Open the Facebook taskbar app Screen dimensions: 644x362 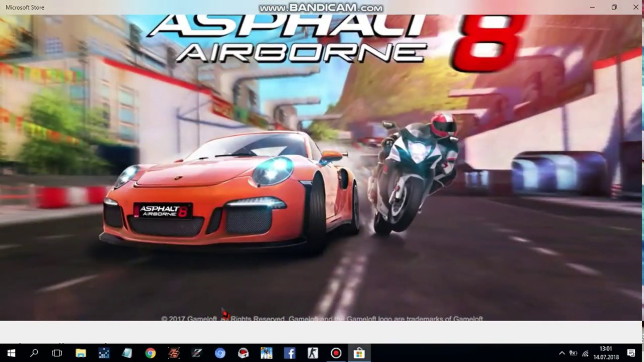pos(289,353)
